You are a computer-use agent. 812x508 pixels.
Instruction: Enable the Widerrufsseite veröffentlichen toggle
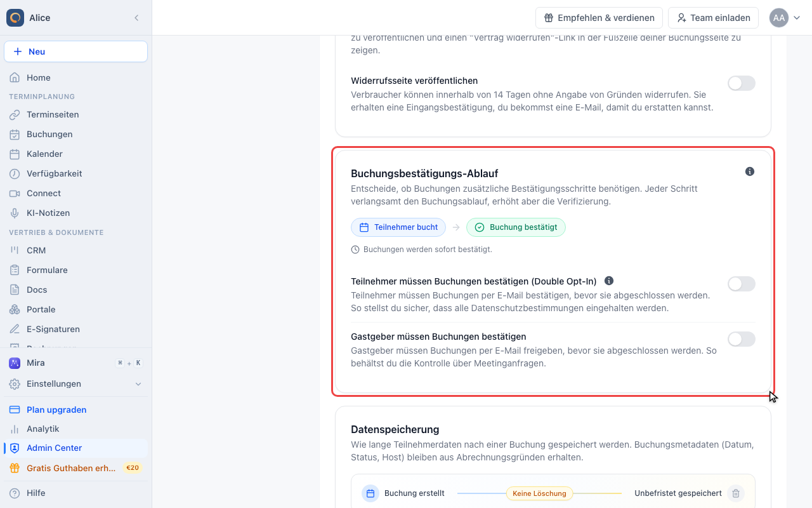click(742, 83)
